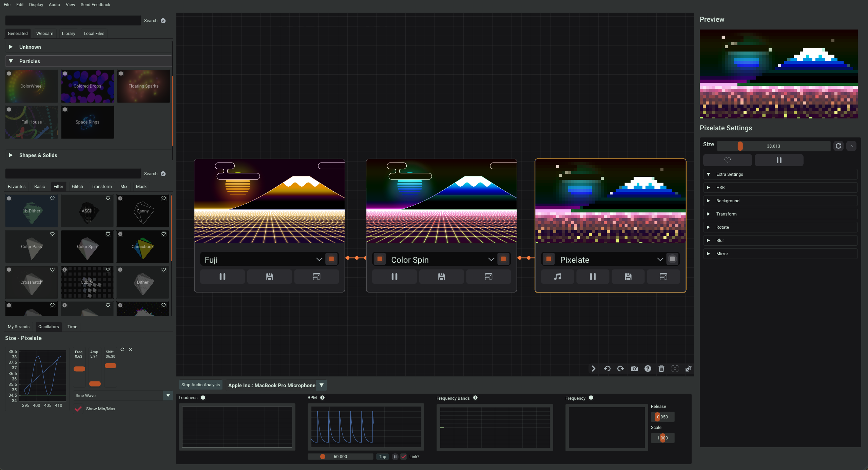Pop out the Pixelate node window
Image resolution: width=868 pixels, height=470 pixels.
pos(663,277)
